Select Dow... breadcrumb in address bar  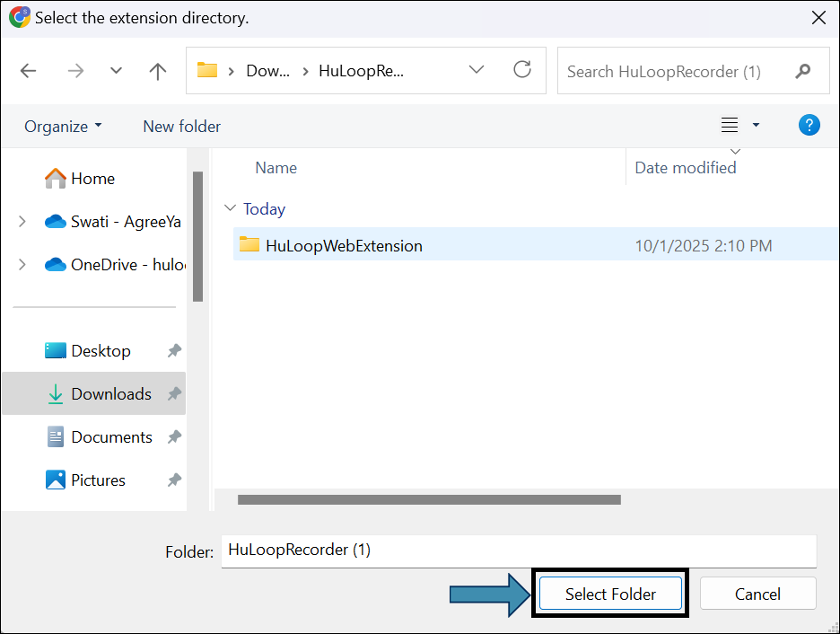(267, 71)
